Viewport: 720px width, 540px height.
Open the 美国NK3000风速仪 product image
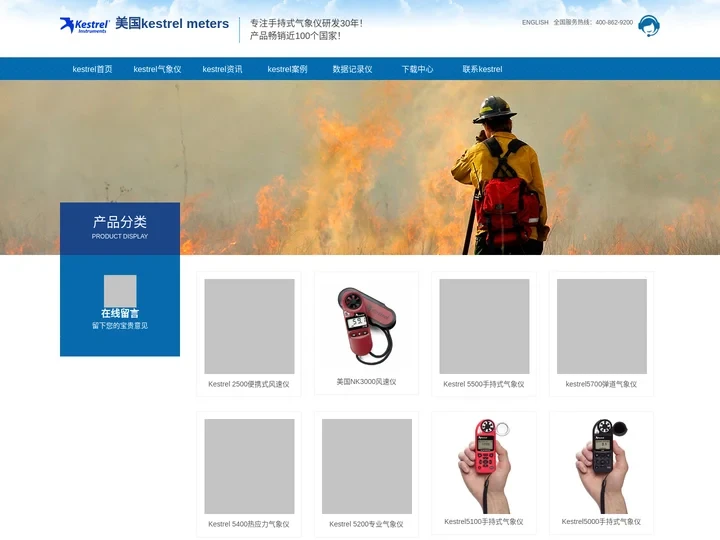tap(367, 325)
